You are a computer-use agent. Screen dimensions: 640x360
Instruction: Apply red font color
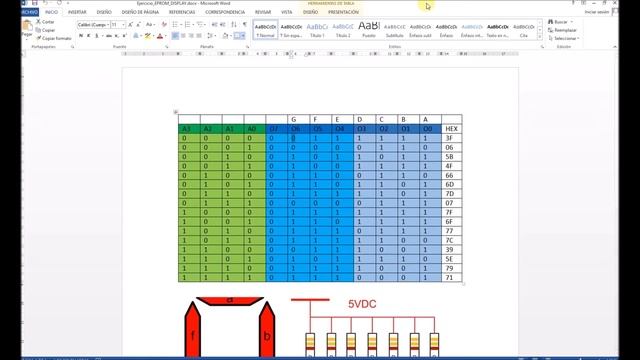click(x=160, y=36)
